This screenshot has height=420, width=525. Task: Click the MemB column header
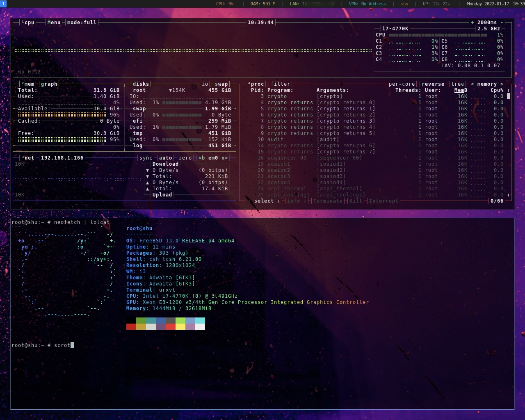tap(461, 90)
